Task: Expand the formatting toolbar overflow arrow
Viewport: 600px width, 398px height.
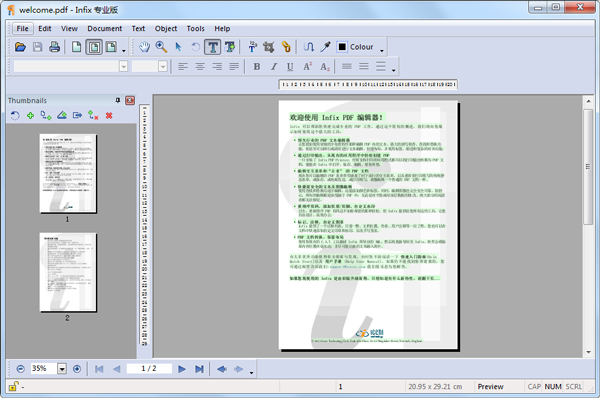Action: (x=393, y=70)
